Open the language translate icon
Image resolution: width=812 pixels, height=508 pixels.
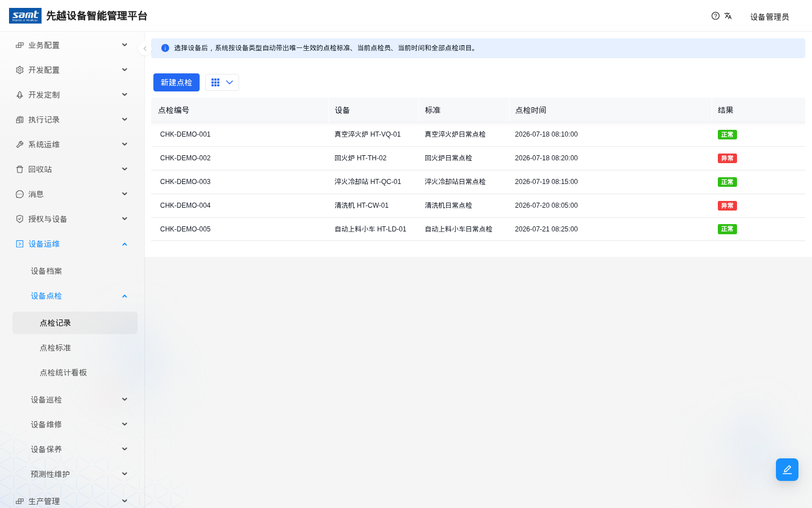(728, 16)
